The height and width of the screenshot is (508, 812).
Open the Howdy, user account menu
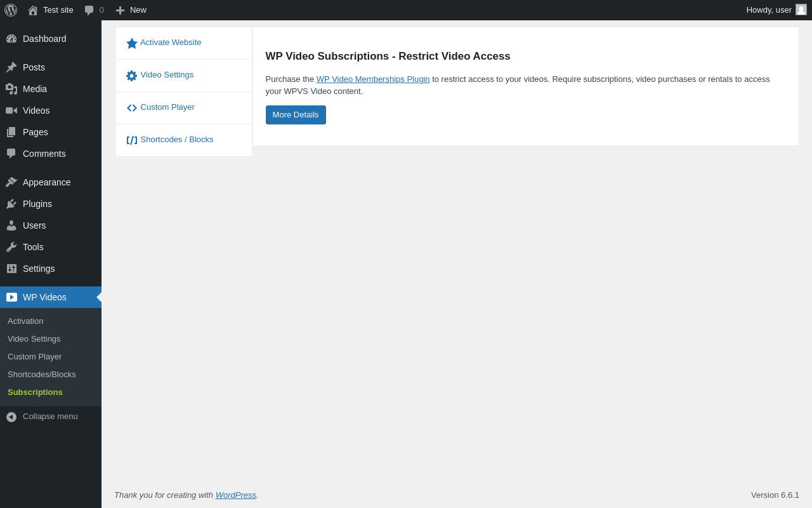click(776, 10)
